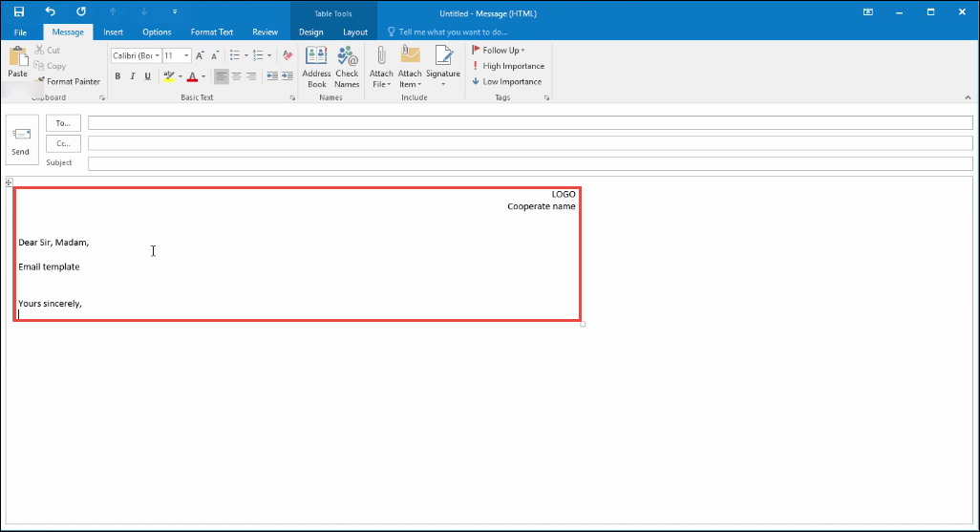Copy the selection
Screen dimensions: 980x532
pyautogui.click(x=50, y=66)
